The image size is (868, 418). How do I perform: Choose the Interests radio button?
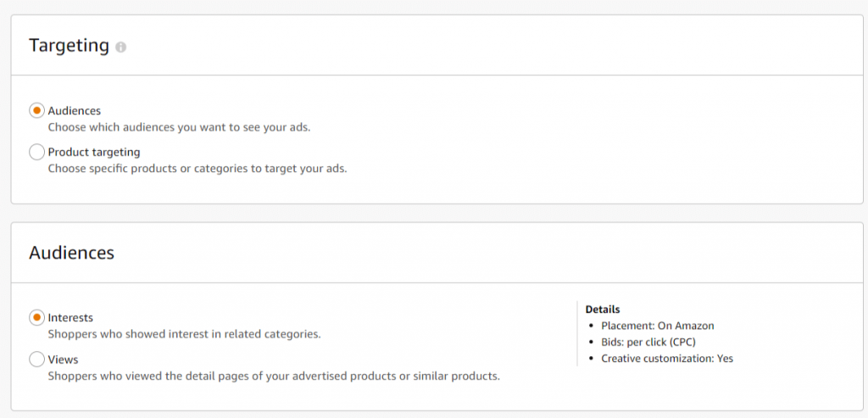tap(36, 318)
